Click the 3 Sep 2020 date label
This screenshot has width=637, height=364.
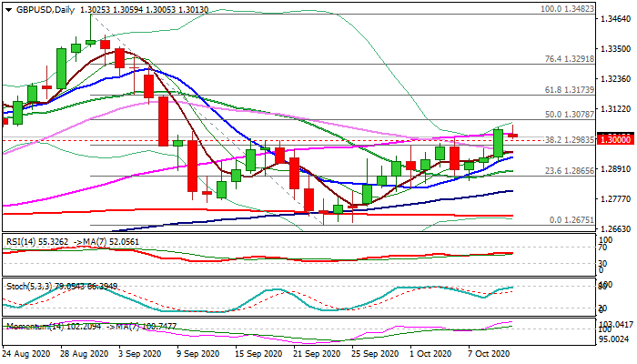(140, 354)
